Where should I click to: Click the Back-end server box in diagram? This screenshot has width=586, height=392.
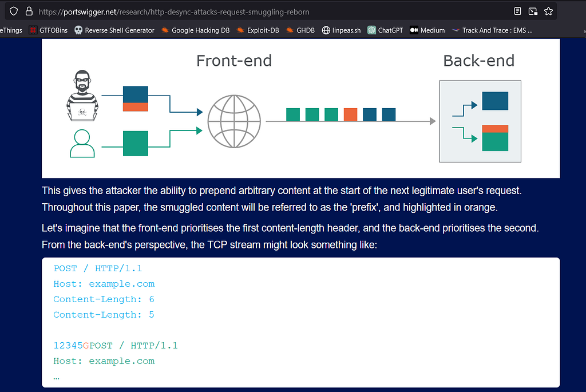480,121
